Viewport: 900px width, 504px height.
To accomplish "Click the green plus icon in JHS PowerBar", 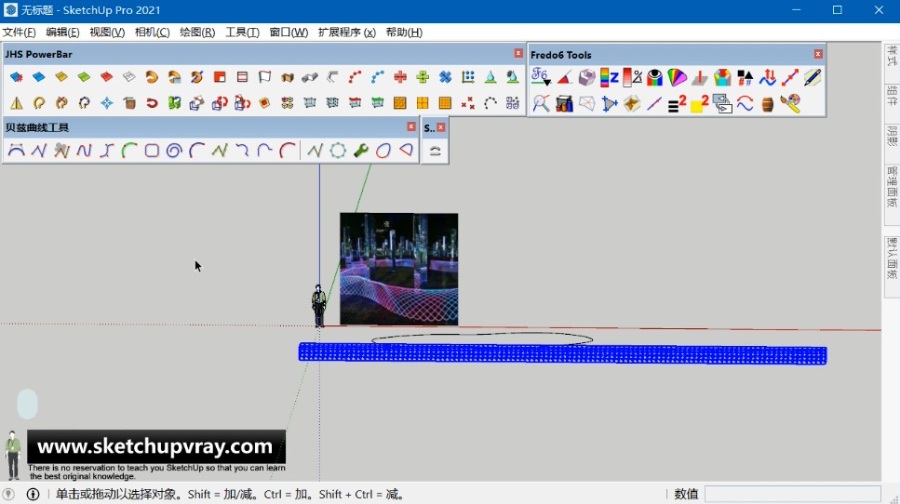I will [422, 76].
